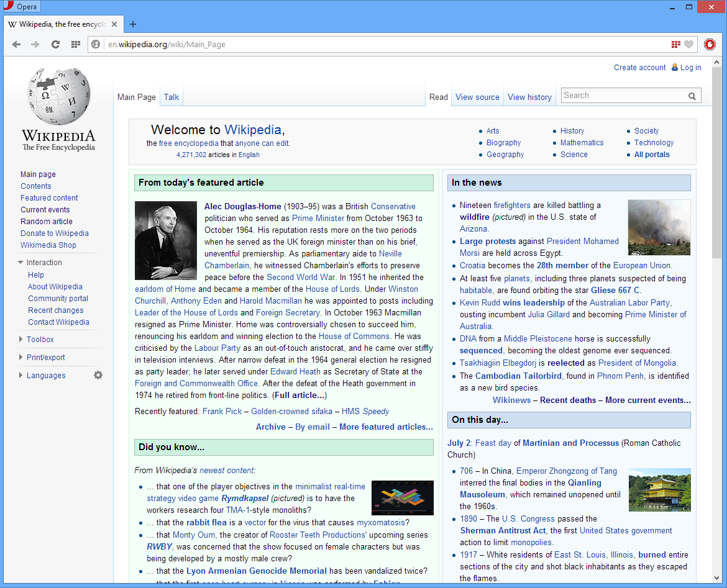Open a new browser tab

(133, 24)
